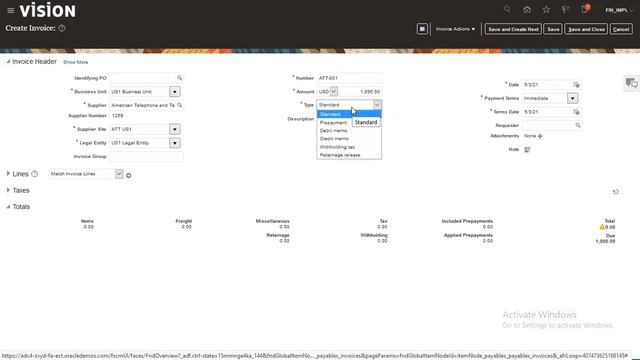Open the Note icon
This screenshot has height=360, width=640.
click(527, 149)
